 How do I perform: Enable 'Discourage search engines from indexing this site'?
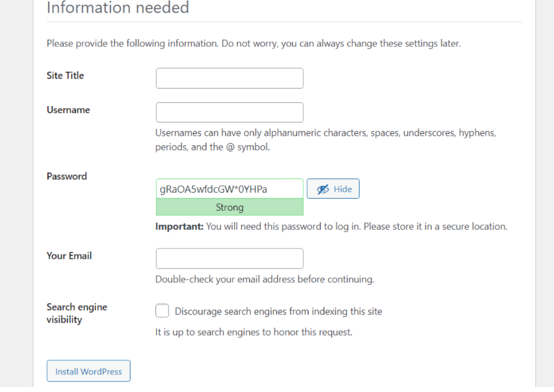162,311
